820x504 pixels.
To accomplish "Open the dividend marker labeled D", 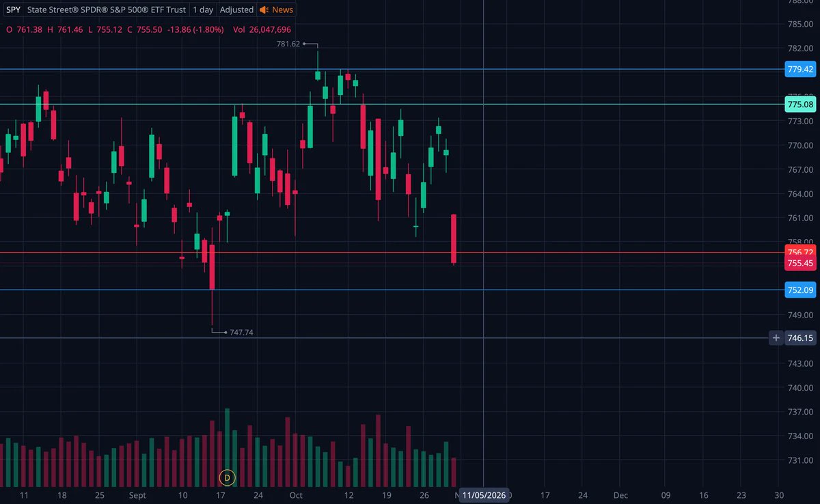I will (228, 477).
